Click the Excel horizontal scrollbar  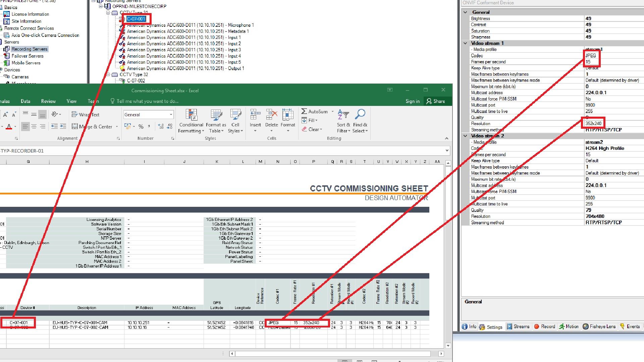coord(333,354)
